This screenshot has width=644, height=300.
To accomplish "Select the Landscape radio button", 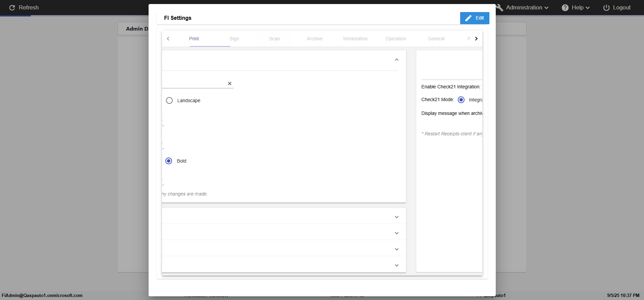I will click(x=169, y=100).
